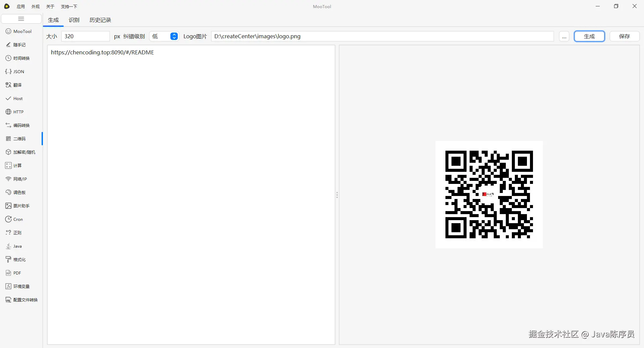Open the Host tool
Image resolution: width=644 pixels, height=348 pixels.
[21, 98]
